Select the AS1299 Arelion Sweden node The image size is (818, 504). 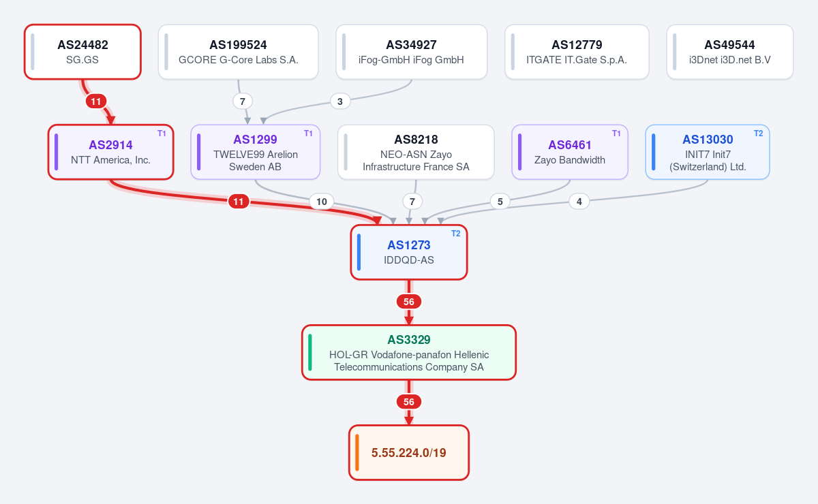click(x=255, y=152)
